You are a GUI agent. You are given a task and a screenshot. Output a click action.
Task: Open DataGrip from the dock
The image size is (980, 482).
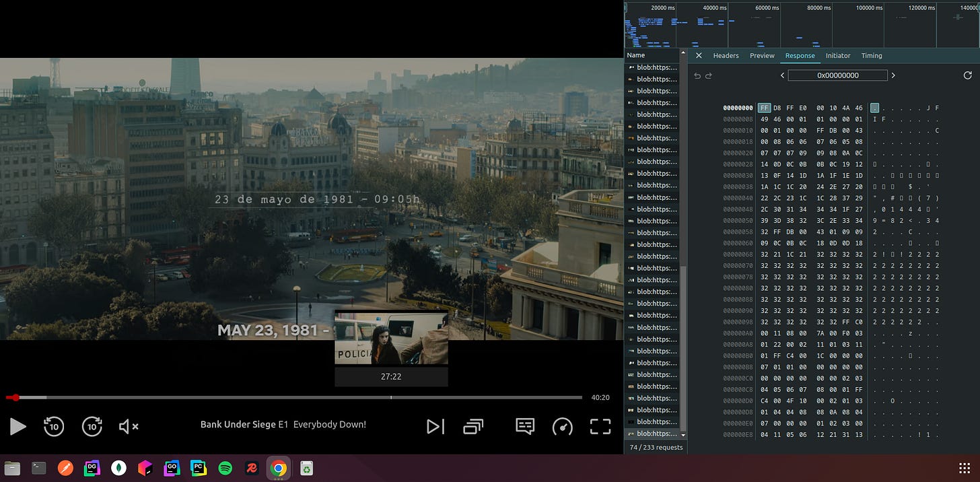pos(92,468)
